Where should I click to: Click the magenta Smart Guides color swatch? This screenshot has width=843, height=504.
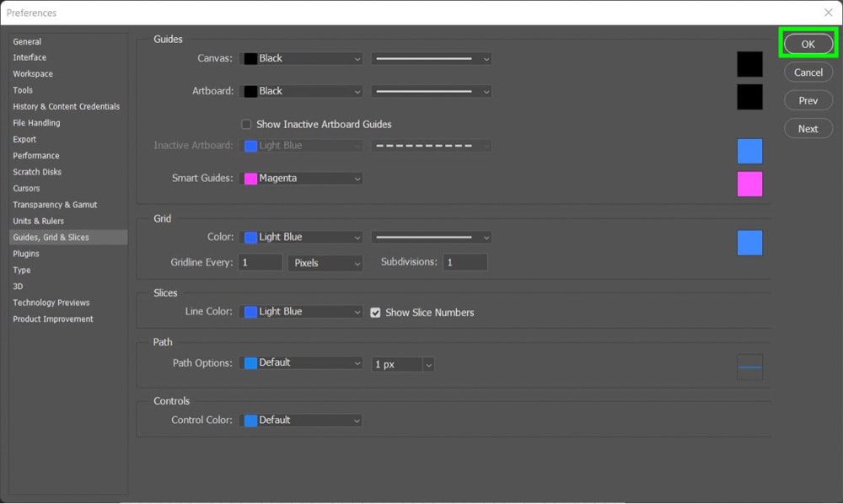tap(749, 184)
